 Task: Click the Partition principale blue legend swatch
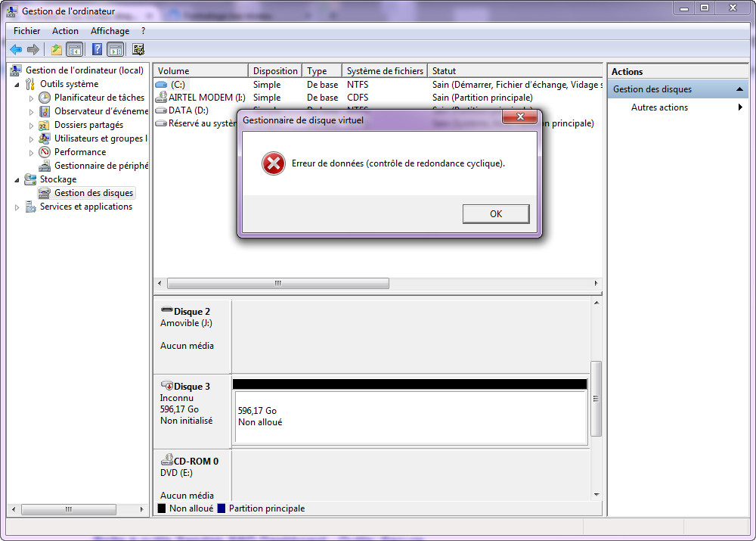point(222,508)
